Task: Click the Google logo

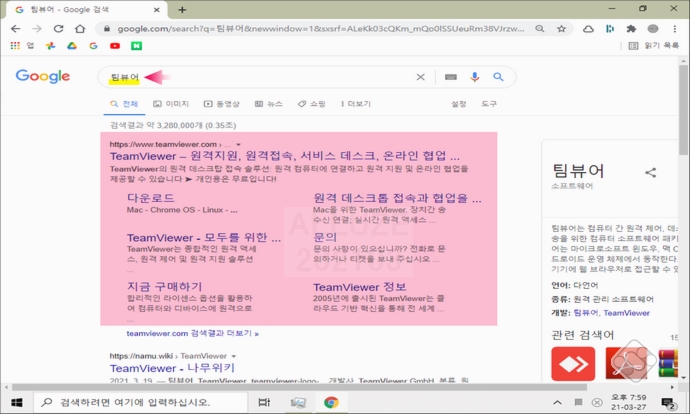Action: (43, 76)
